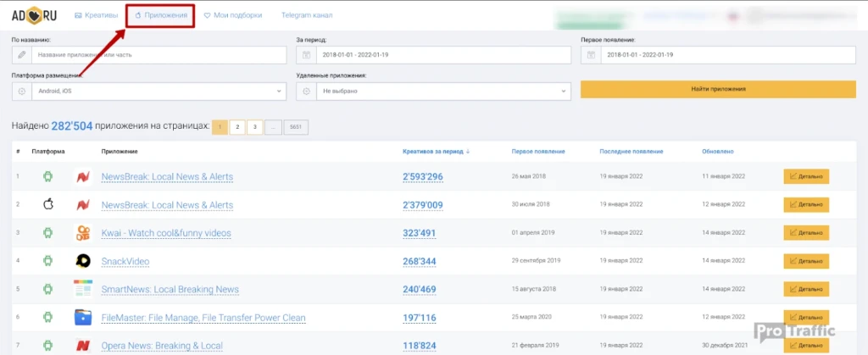Open the SnackVideo app link
The height and width of the screenshot is (355, 868).
(125, 262)
